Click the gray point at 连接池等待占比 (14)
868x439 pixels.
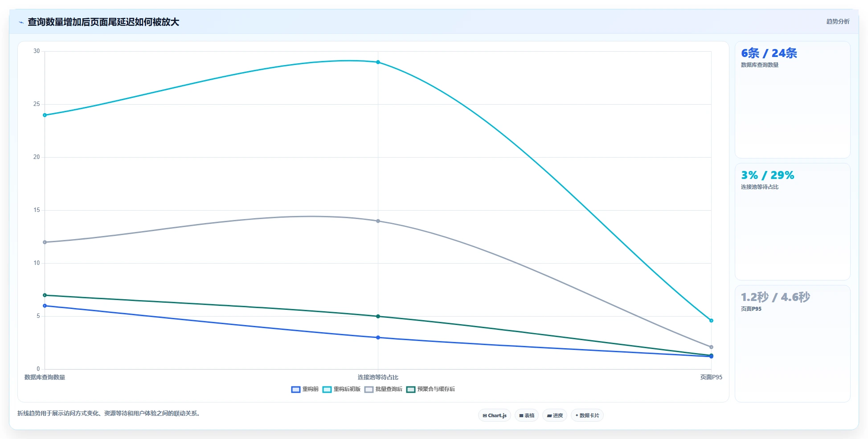click(x=378, y=221)
